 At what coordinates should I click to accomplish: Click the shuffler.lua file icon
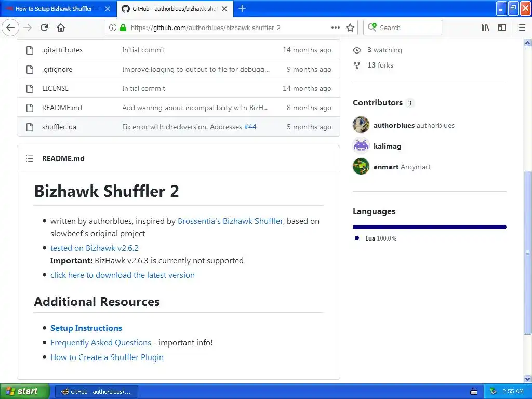point(30,127)
